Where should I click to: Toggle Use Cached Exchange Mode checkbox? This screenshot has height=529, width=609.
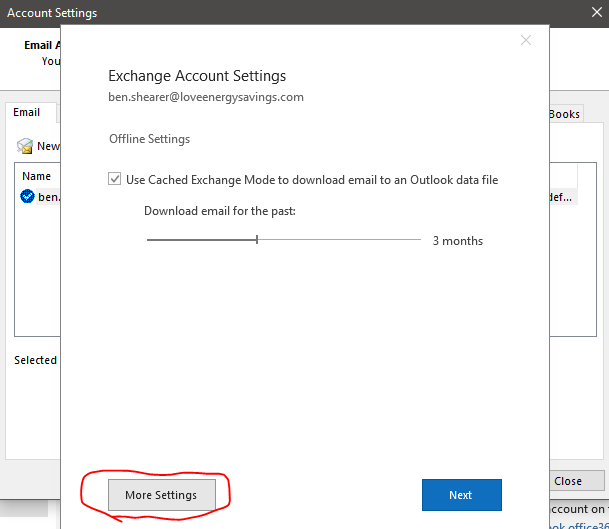pos(115,179)
